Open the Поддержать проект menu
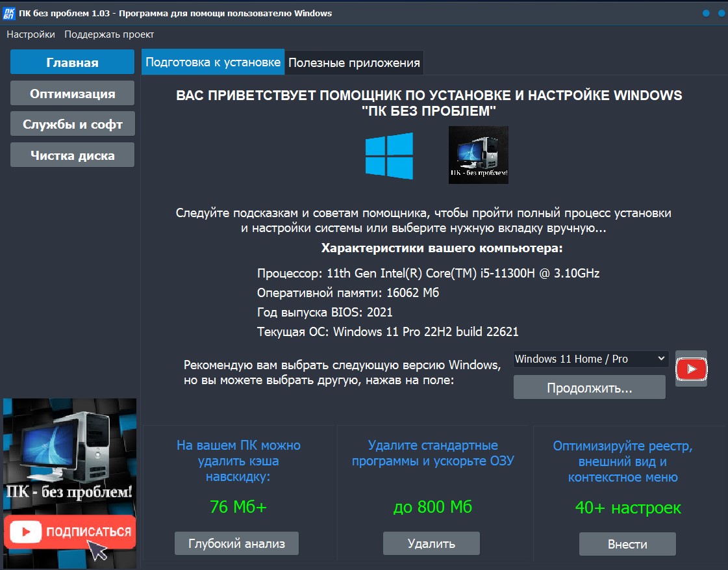This screenshot has width=728, height=570. pos(109,34)
